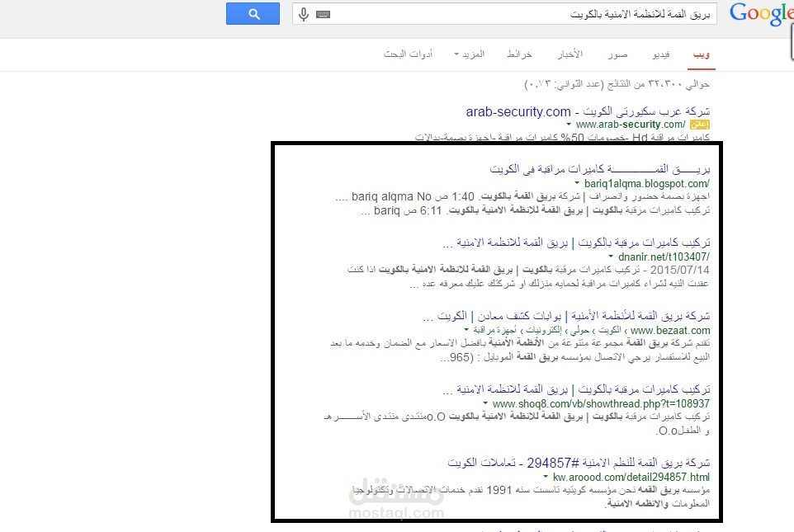The image size is (794, 532).
Task: Focus the Google search query field
Action: pos(504,14)
